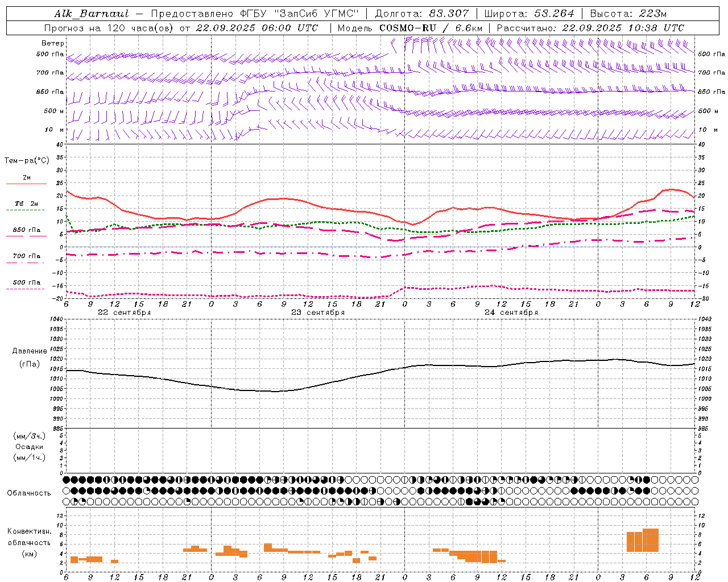Click the solid red 2м legend line sample

coord(26,184)
